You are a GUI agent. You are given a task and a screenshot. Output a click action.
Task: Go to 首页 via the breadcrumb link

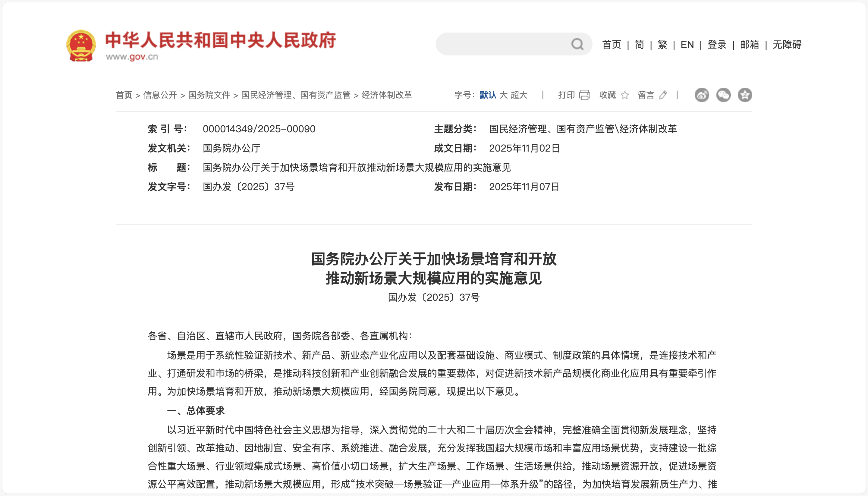[124, 96]
